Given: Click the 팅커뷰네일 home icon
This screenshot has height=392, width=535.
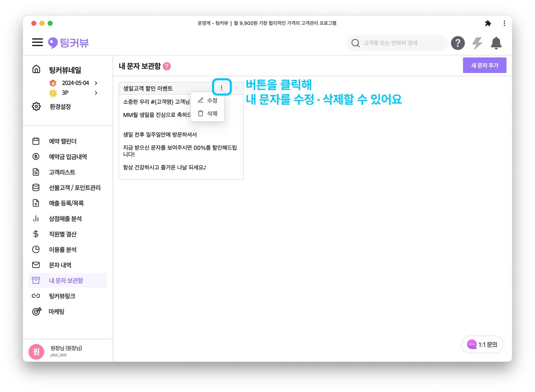Looking at the screenshot, I should click(36, 69).
